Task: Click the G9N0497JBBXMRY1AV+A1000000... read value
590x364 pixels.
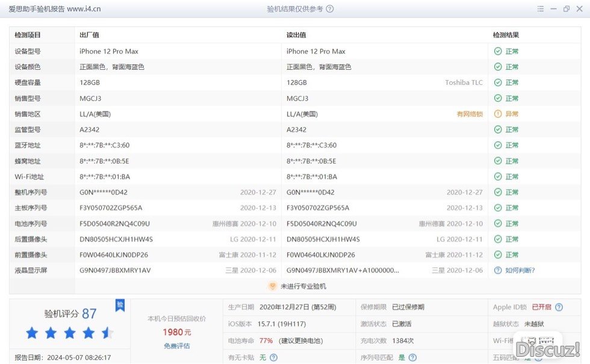Action: tap(343, 270)
